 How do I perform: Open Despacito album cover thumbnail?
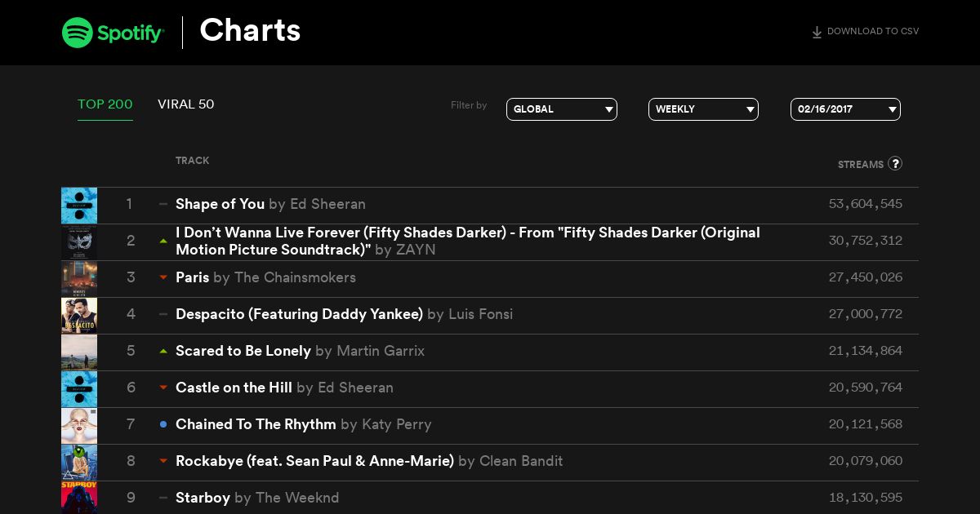pyautogui.click(x=79, y=316)
